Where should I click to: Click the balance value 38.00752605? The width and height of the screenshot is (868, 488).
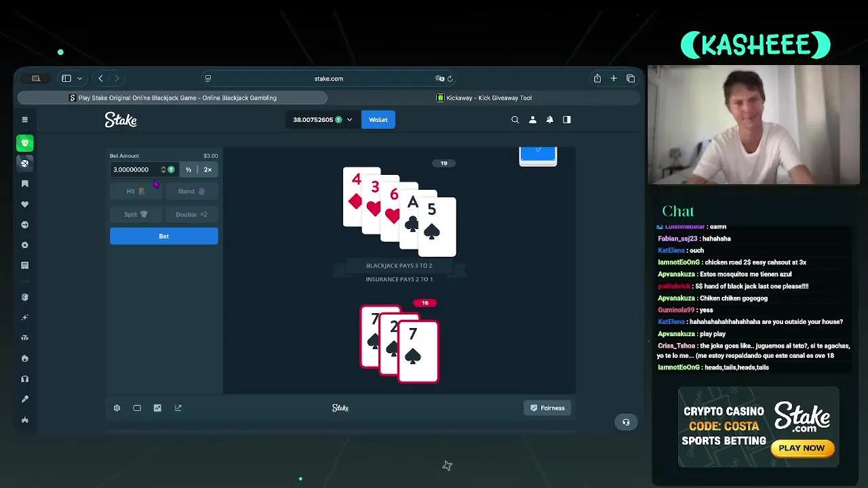pyautogui.click(x=313, y=120)
